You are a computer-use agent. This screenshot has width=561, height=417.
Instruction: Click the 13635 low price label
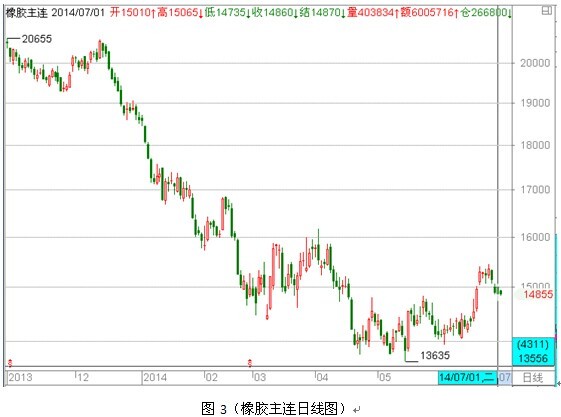435,355
